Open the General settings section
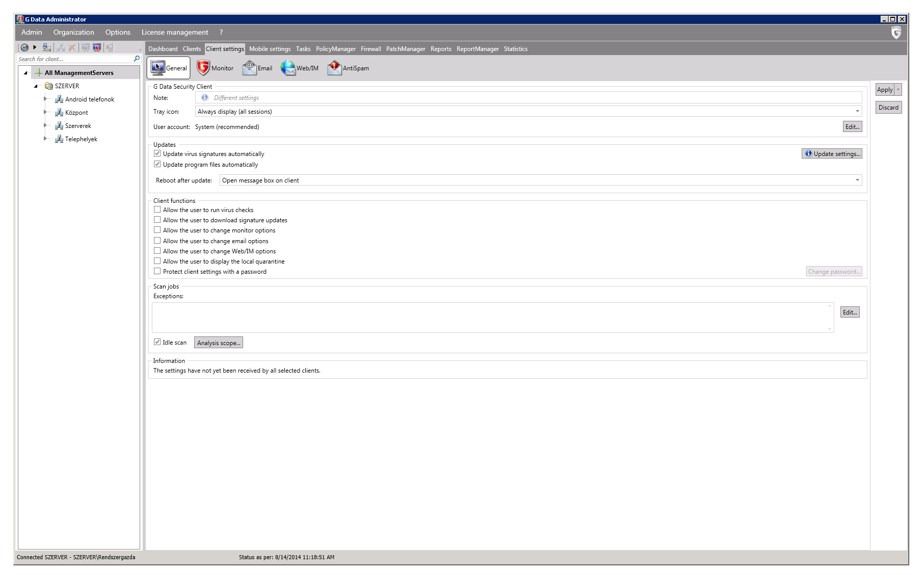The image size is (924, 575). click(169, 68)
